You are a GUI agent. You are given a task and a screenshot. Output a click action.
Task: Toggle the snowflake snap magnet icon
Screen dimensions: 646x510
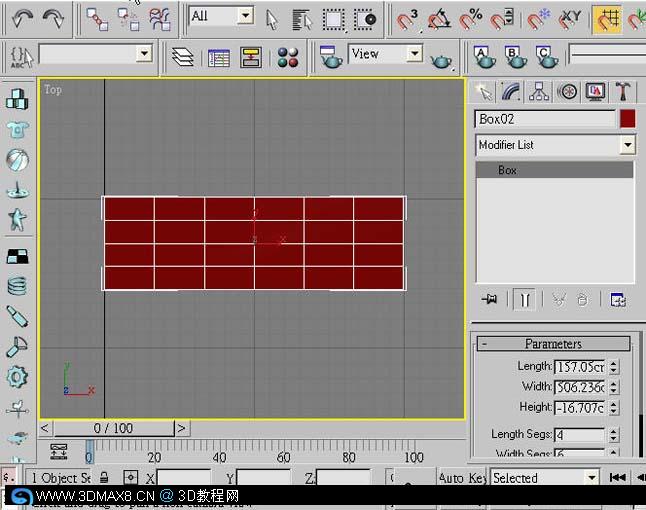point(538,19)
